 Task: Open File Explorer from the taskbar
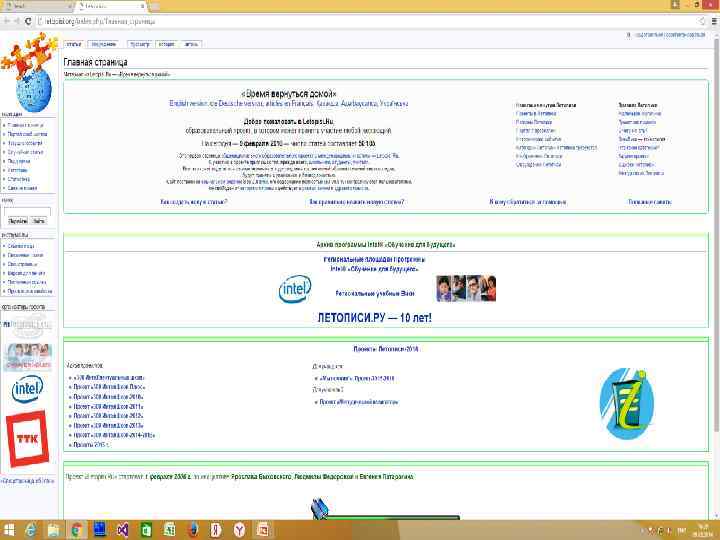[x=54, y=530]
